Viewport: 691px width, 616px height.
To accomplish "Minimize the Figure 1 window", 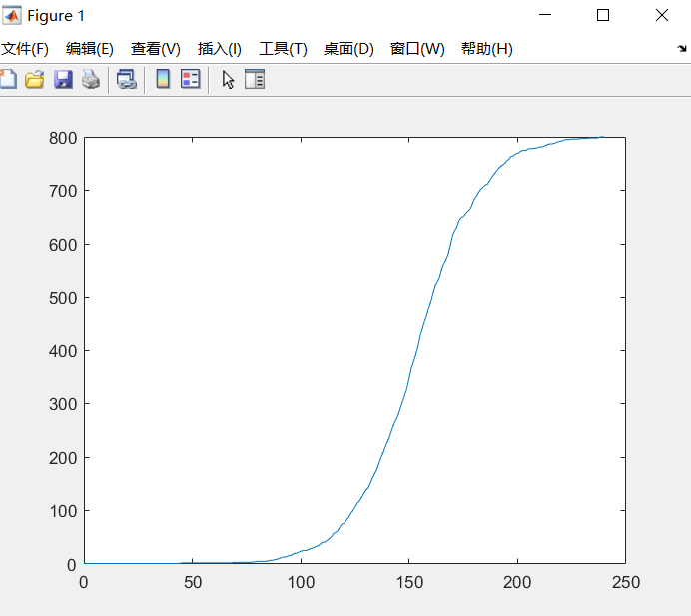I will 545,15.
